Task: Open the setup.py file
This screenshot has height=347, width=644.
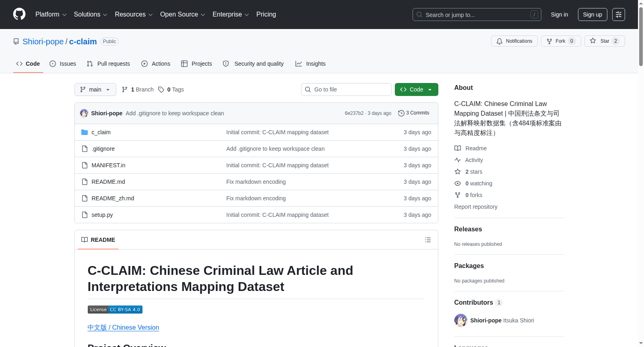Action: click(x=102, y=215)
